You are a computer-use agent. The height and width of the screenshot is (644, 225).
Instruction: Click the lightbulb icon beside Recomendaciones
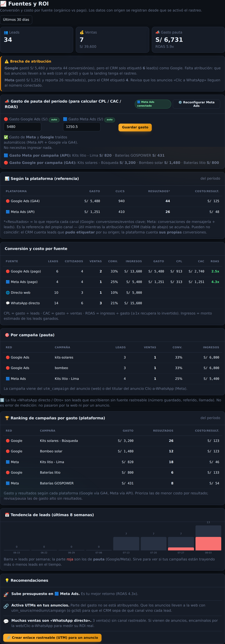coord(7,580)
